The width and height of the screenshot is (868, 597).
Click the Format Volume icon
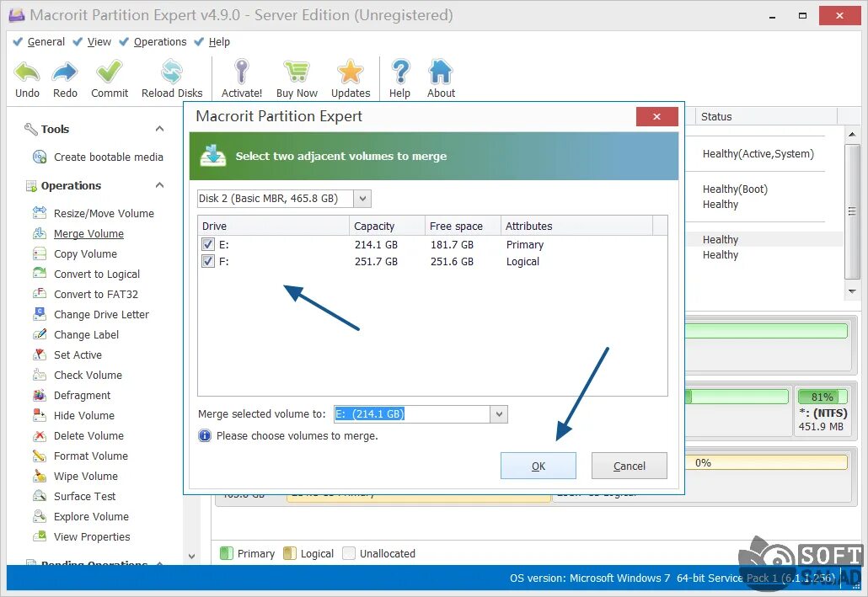(x=40, y=456)
